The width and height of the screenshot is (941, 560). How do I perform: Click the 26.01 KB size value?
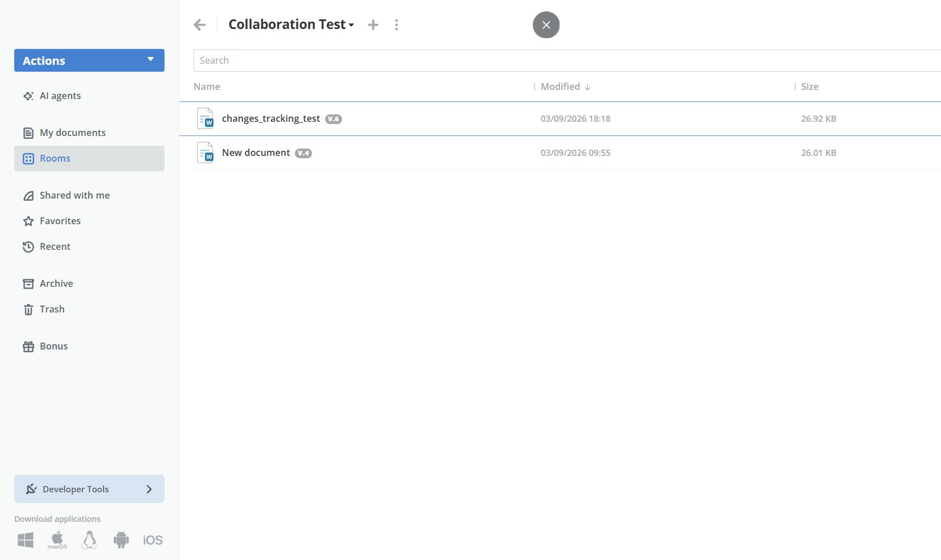pyautogui.click(x=819, y=153)
